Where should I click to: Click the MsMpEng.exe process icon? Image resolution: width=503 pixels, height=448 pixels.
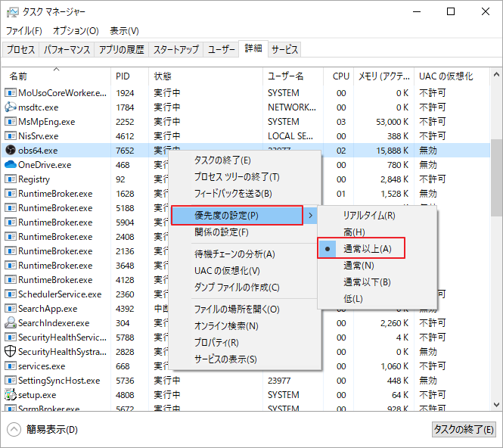click(11, 121)
